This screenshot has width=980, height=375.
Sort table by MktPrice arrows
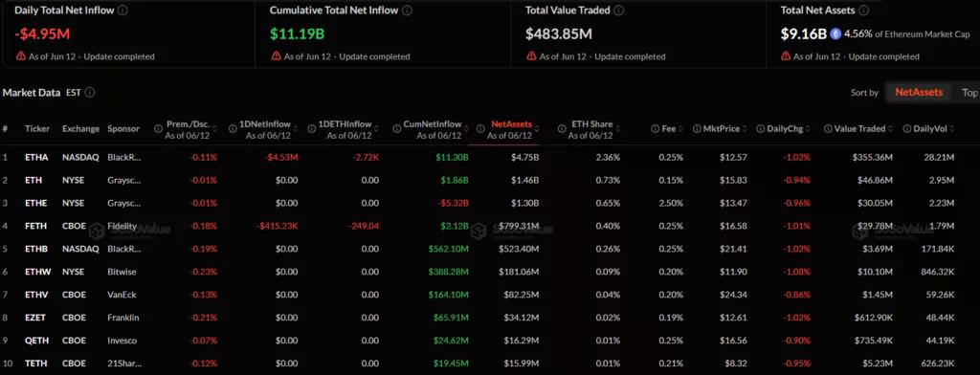(x=745, y=129)
